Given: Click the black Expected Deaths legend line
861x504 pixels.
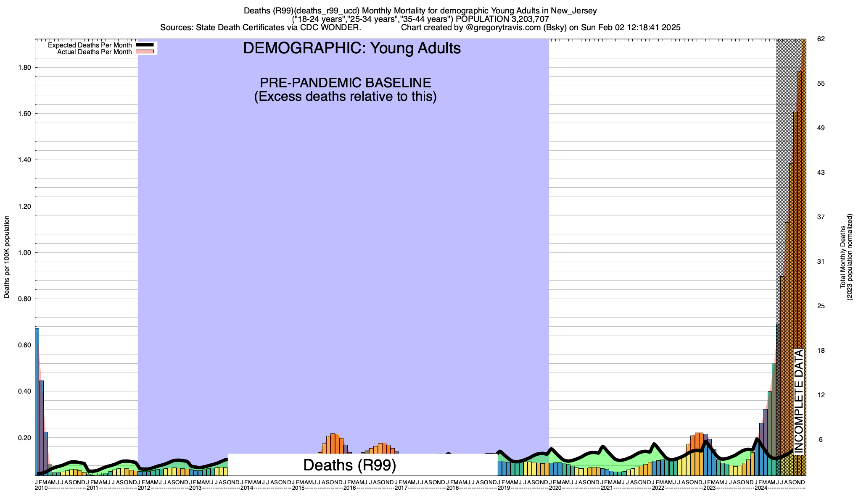Looking at the screenshot, I should coord(145,45).
